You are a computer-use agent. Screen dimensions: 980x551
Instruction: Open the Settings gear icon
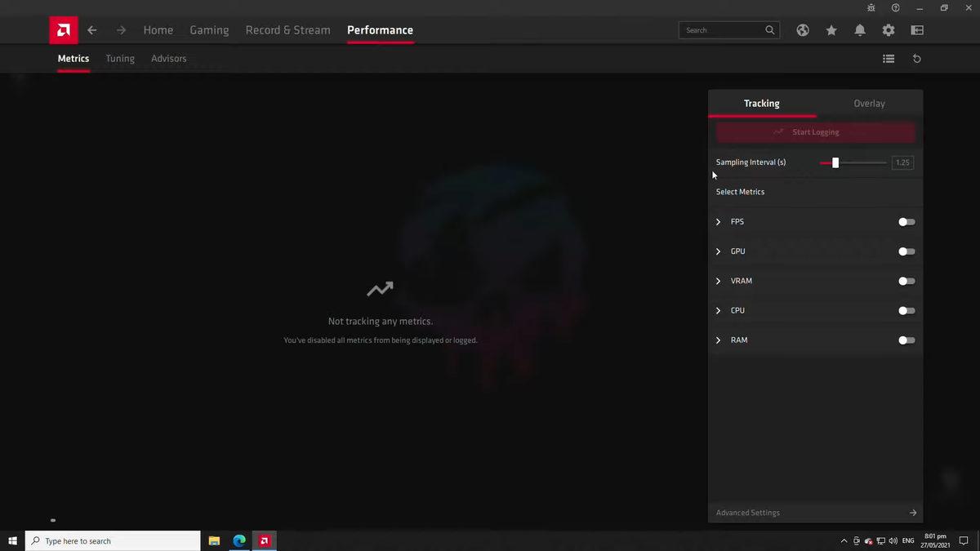pos(889,30)
